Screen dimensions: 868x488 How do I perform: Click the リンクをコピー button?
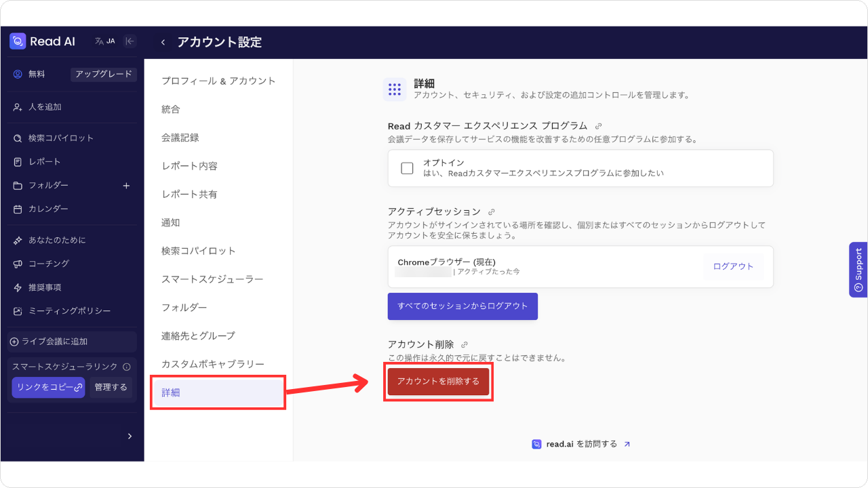[x=48, y=388]
